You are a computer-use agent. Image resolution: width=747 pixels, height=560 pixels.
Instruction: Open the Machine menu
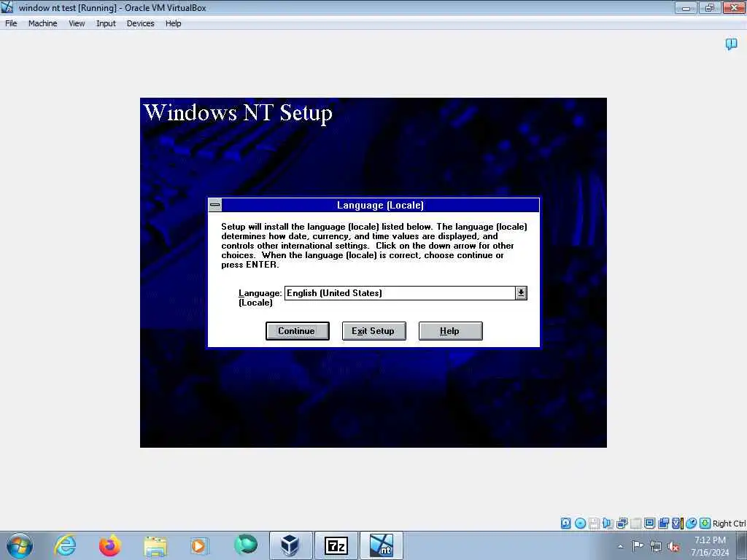tap(42, 23)
